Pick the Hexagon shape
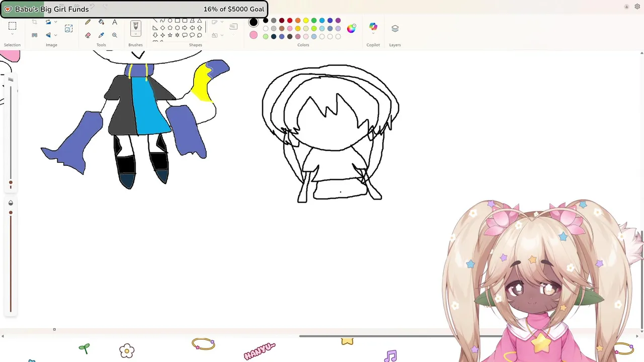The width and height of the screenshot is (644, 362). pyautogui.click(x=177, y=28)
